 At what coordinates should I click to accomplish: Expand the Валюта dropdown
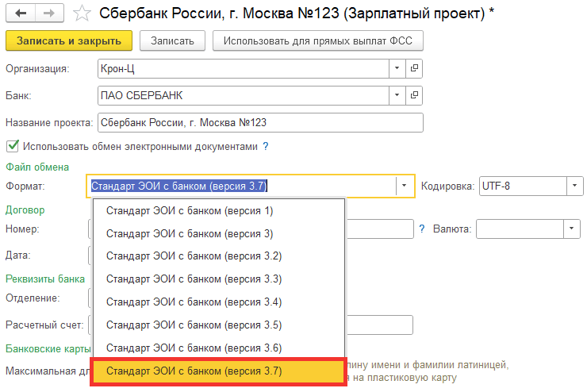pos(571,229)
